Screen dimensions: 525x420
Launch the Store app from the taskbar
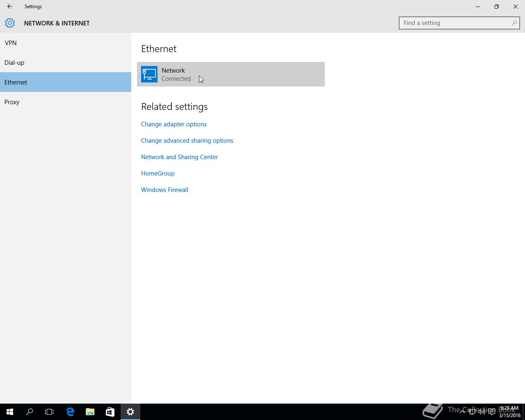point(110,412)
